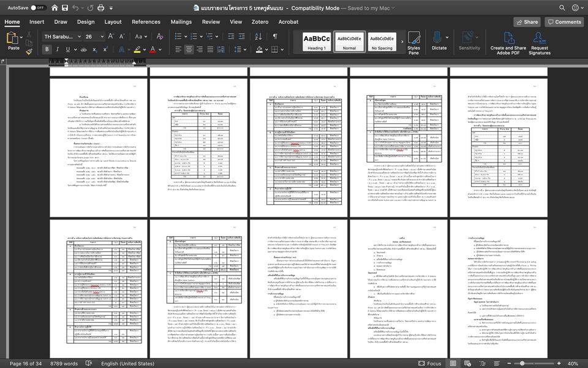Open Customize Quick Access Toolbar dropdown
588x368 pixels.
point(111,7)
